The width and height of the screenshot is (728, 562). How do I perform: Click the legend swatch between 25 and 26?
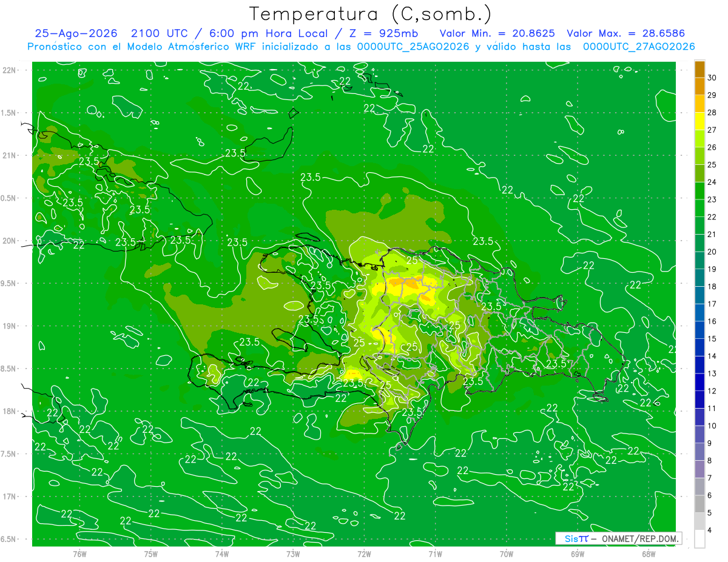(699, 155)
